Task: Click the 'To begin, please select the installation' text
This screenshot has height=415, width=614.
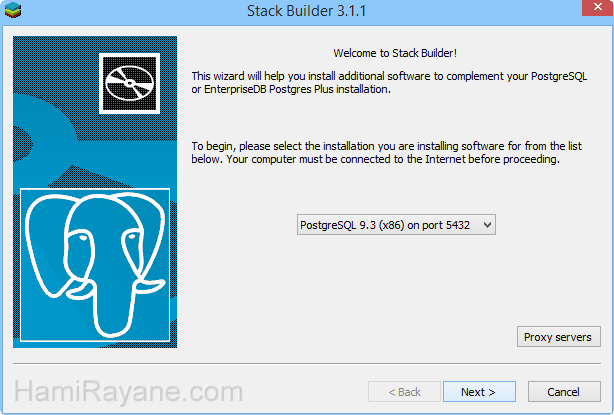Action: click(x=386, y=152)
